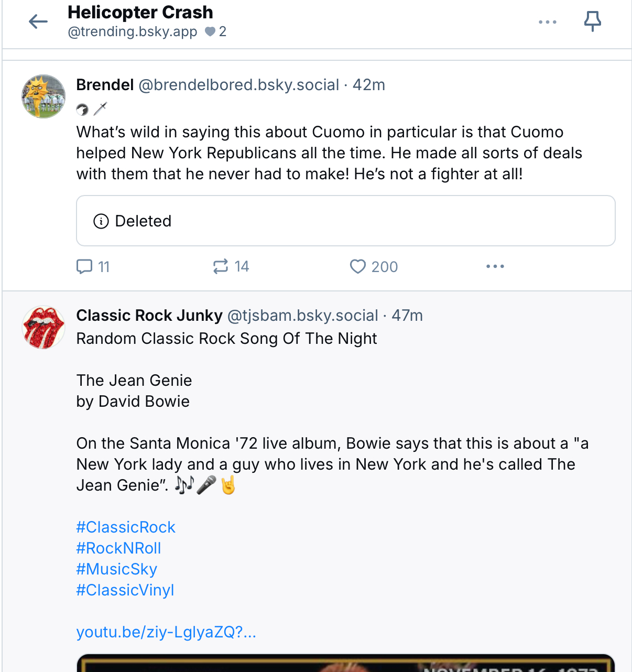Click the #ClassicRock hashtag
This screenshot has width=632, height=672.
tap(126, 527)
